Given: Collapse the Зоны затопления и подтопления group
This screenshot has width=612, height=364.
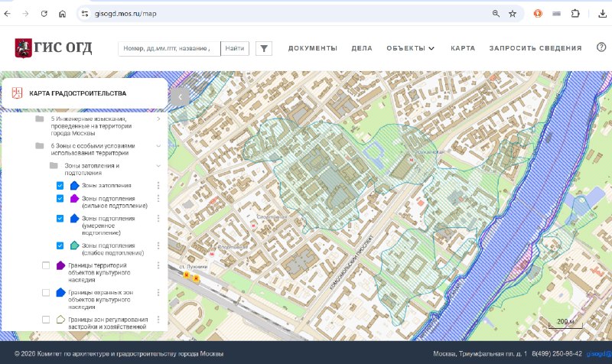Looking at the screenshot, I should (158, 166).
